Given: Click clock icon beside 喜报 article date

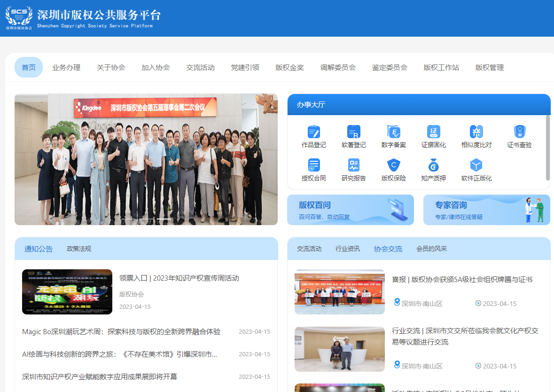Looking at the screenshot, I should click(x=478, y=303).
